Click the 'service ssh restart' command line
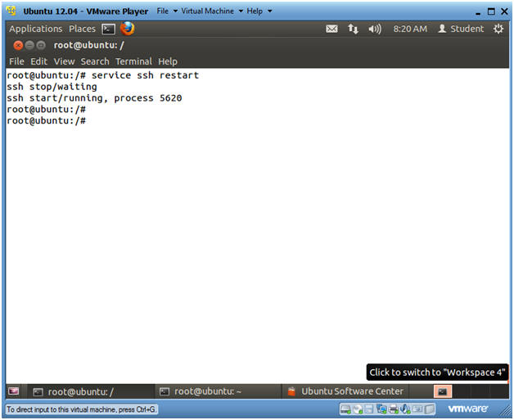The width and height of the screenshot is (514, 420). 102,75
